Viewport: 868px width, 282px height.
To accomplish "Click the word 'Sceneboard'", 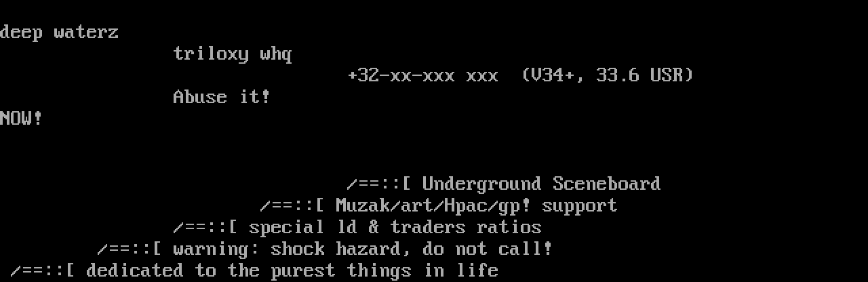I will pos(606,184).
